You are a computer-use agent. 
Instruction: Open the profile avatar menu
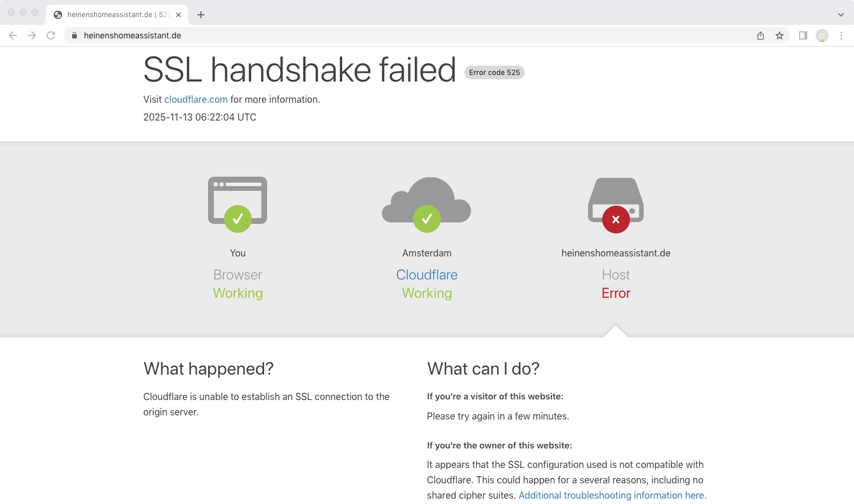click(822, 35)
